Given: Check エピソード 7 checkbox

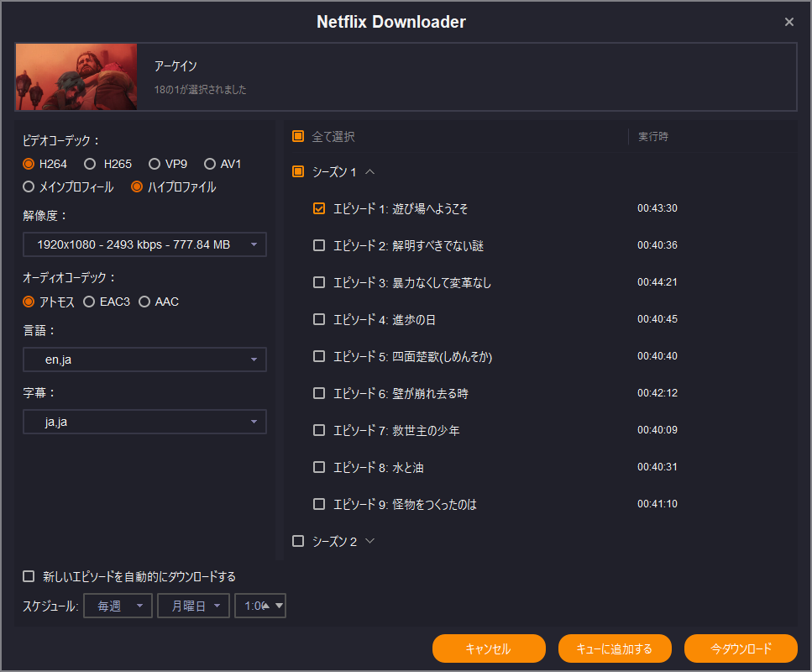Looking at the screenshot, I should 319,430.
